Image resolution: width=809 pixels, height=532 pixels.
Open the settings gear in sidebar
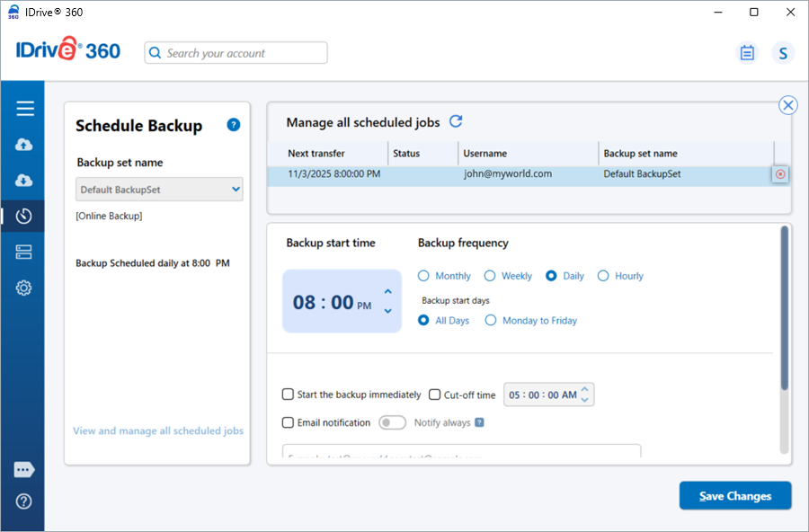coord(24,288)
